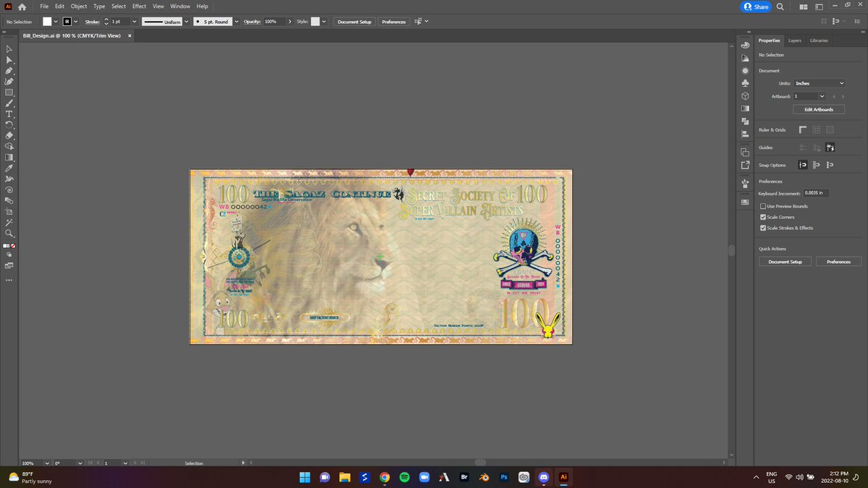868x488 pixels.
Task: Open the Align panel icon
Action: (x=745, y=134)
